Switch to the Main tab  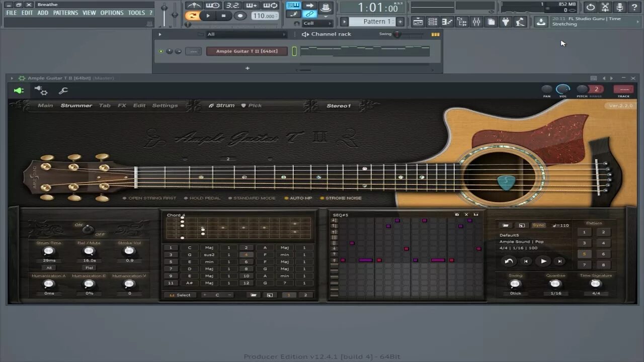(45, 106)
